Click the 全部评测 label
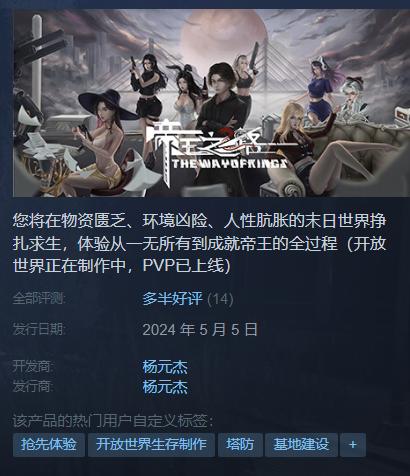 click(39, 299)
